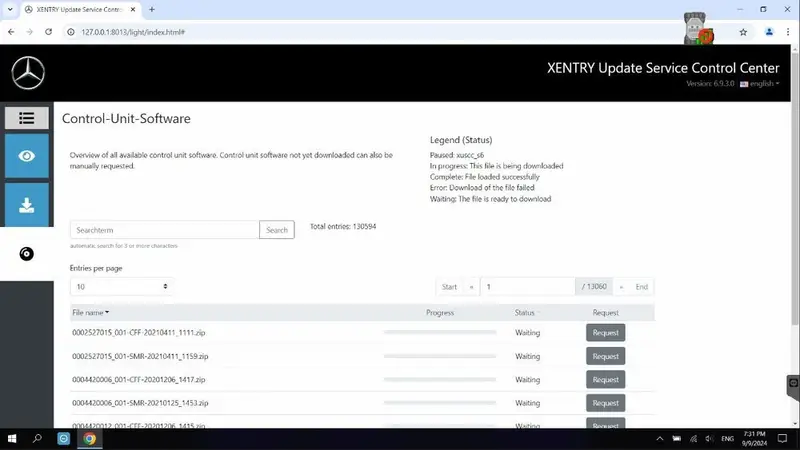Image resolution: width=800 pixels, height=450 pixels.
Task: Open Windows notification center icon
Action: point(782,439)
